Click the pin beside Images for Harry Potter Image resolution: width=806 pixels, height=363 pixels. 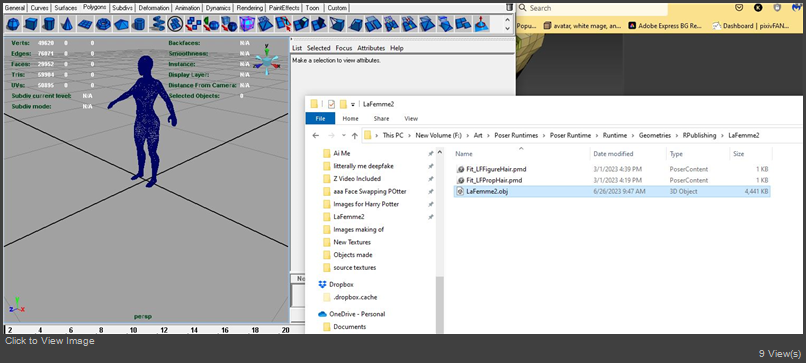(430, 204)
